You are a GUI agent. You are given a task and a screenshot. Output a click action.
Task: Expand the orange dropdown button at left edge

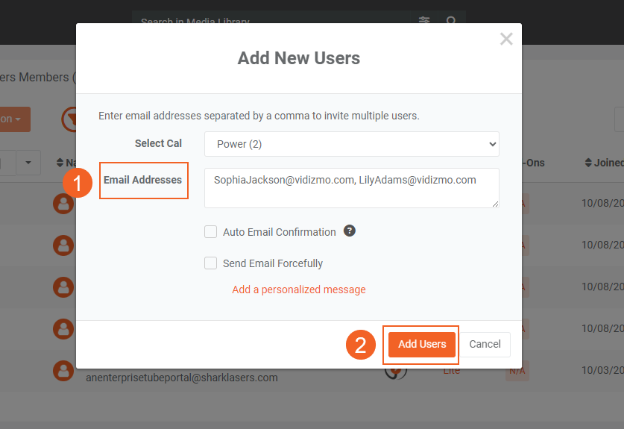pos(15,118)
